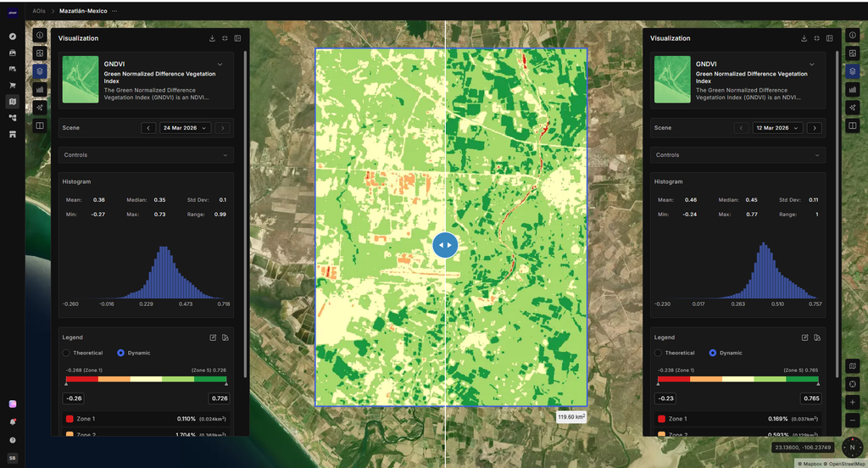The image size is (868, 468).
Task: Select Theoretical radio in right Legend
Action: 658,353
